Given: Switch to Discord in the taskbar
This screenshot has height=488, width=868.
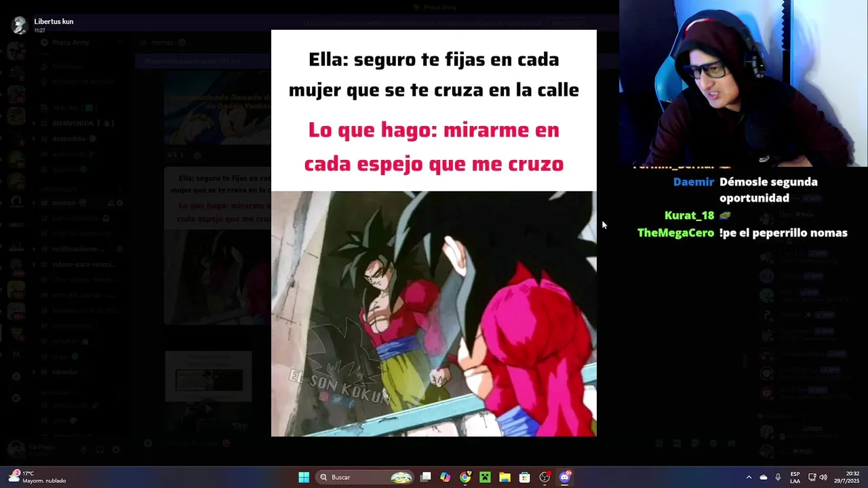Looking at the screenshot, I should tap(565, 477).
